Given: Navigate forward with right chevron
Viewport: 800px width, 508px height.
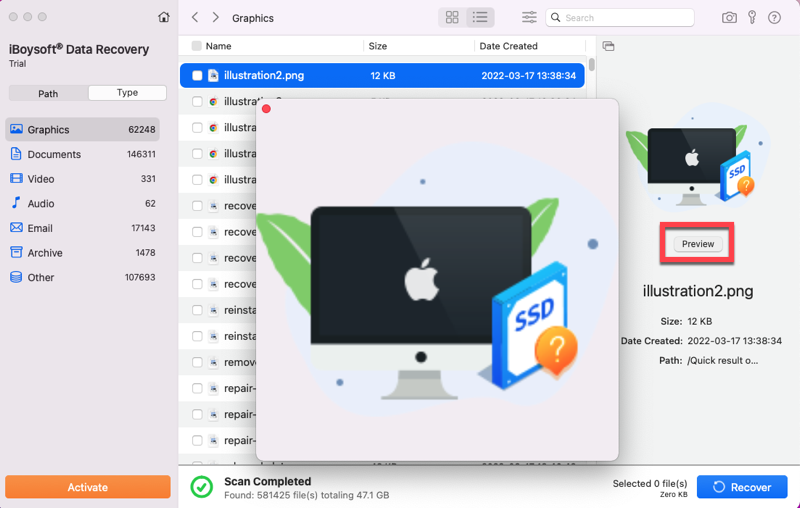Looking at the screenshot, I should pyautogui.click(x=216, y=18).
